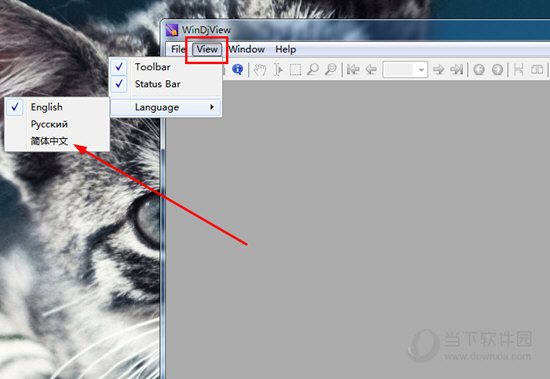Choose 简体中文 language entry
This screenshot has height=379, width=550.
coord(57,141)
